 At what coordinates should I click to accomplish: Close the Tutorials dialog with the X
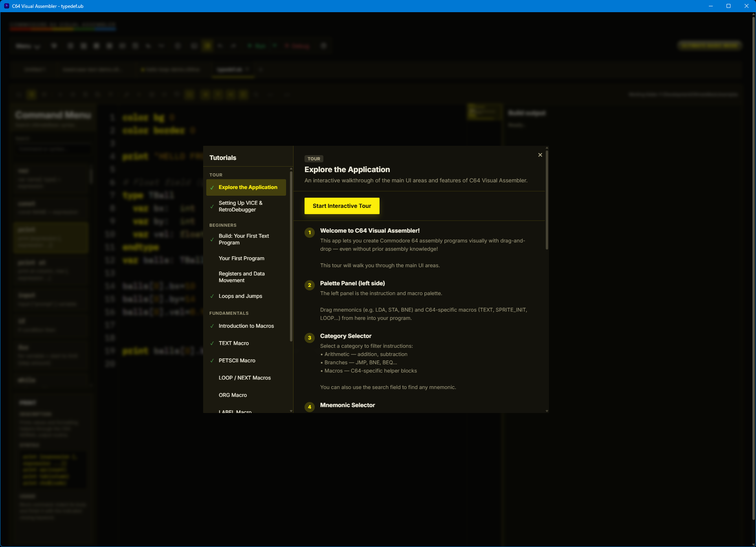[540, 155]
